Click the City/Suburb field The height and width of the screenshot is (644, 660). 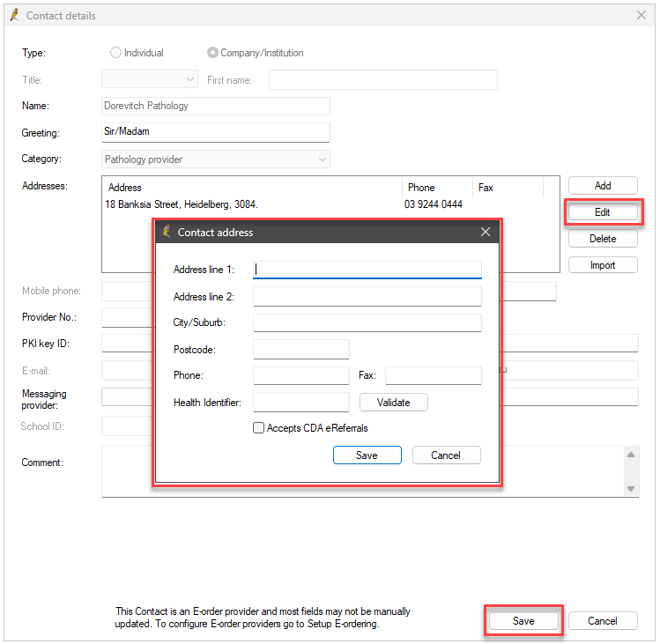tap(367, 322)
